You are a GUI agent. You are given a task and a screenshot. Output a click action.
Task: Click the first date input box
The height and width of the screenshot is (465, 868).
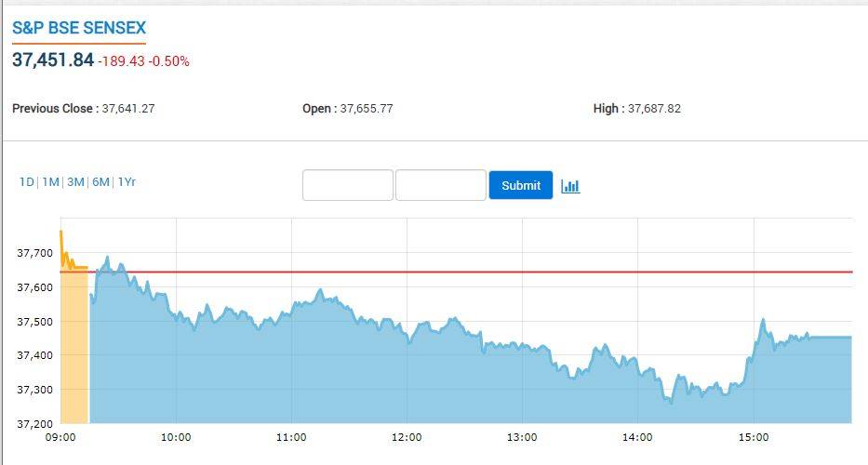click(x=348, y=185)
